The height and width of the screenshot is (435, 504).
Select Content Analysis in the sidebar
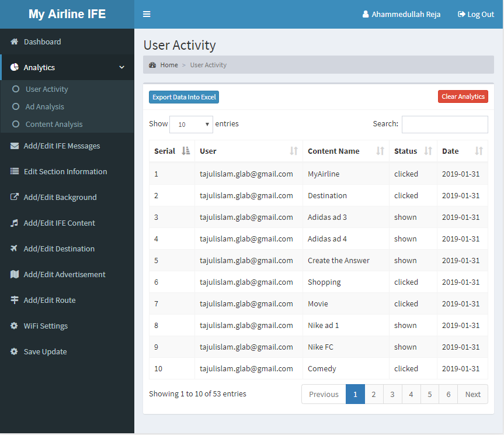pos(54,125)
